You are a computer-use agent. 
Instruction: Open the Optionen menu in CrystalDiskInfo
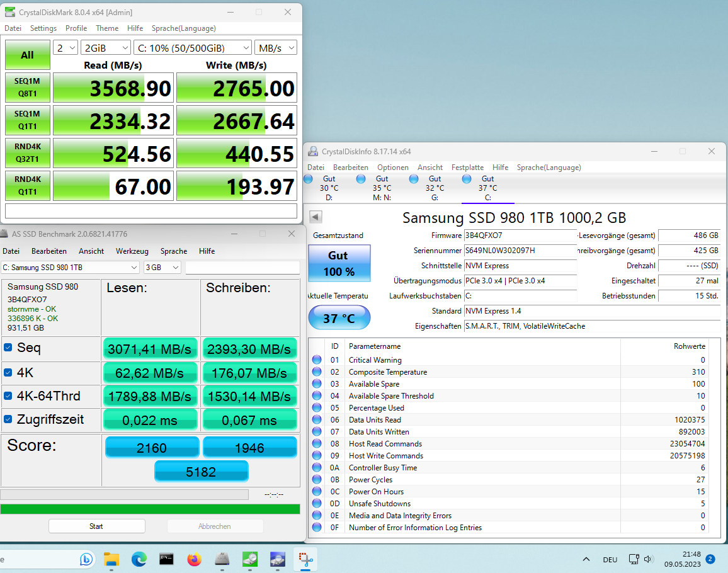[393, 167]
